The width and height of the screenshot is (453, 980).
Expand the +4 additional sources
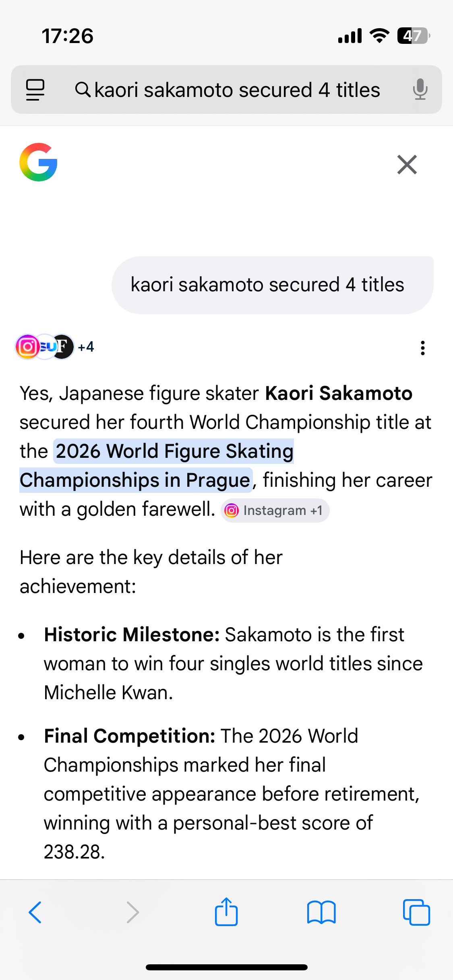pos(86,347)
